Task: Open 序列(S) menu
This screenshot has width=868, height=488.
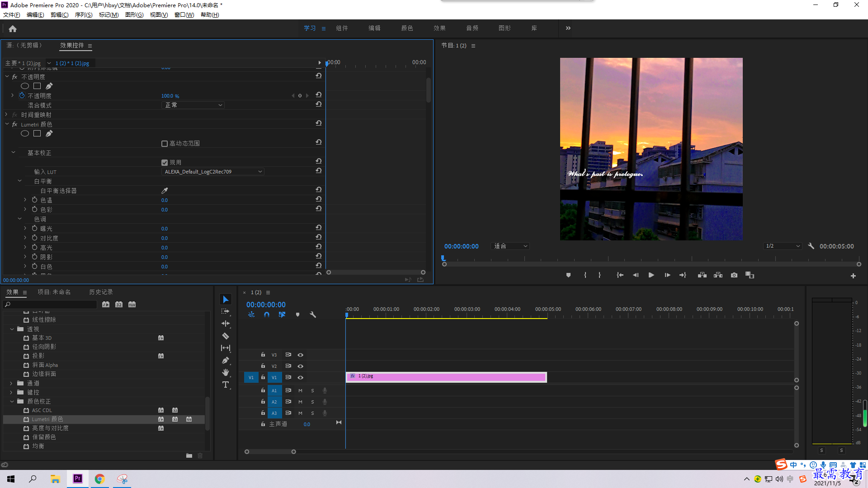Action: click(84, 15)
